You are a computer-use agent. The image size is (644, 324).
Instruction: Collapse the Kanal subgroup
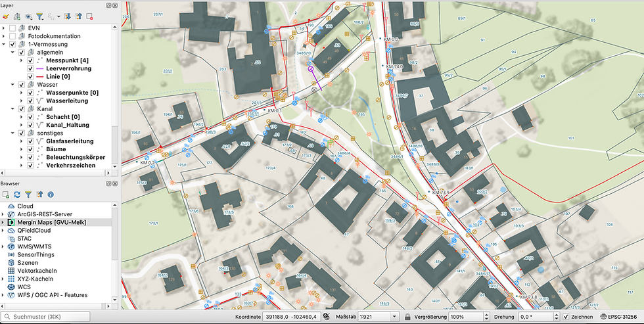[x=12, y=109]
